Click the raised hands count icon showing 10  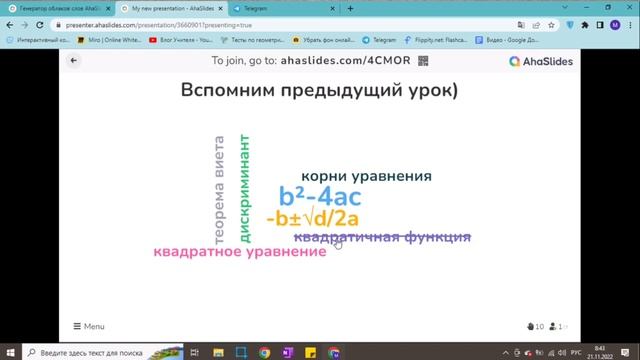(535, 327)
